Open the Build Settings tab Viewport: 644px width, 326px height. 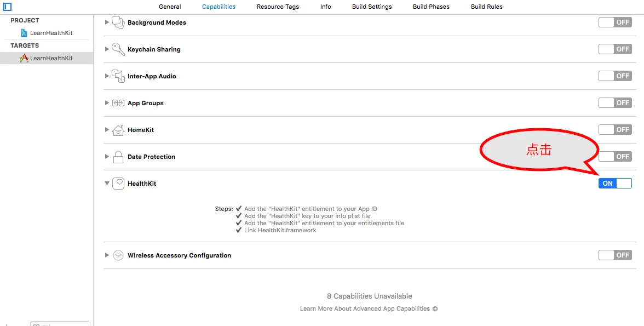point(372,7)
